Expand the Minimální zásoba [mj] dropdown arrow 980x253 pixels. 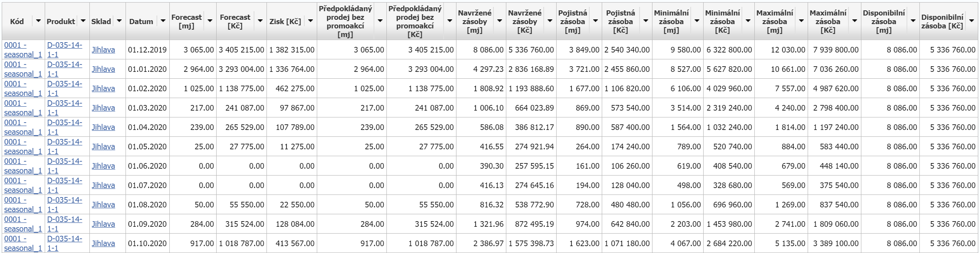click(x=697, y=21)
